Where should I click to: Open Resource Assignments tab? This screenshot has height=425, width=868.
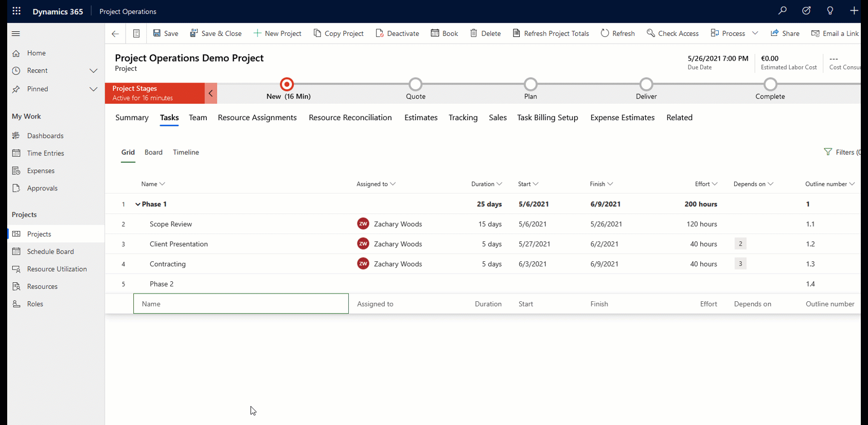point(257,118)
